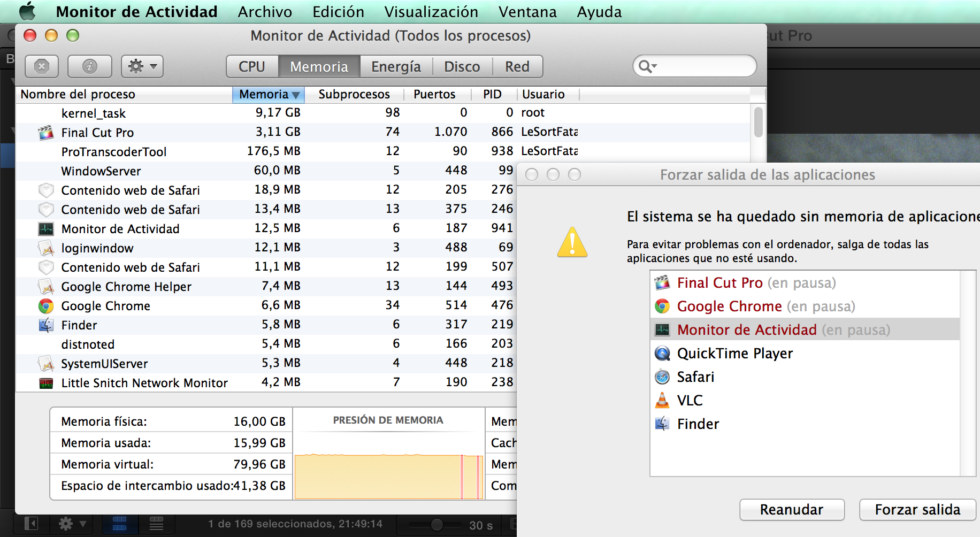Switch Final Cut Pro browser to filmstrip view

119,524
